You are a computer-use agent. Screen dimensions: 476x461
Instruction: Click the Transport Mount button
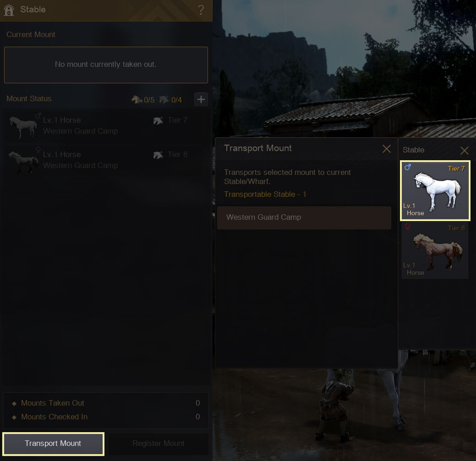point(54,444)
